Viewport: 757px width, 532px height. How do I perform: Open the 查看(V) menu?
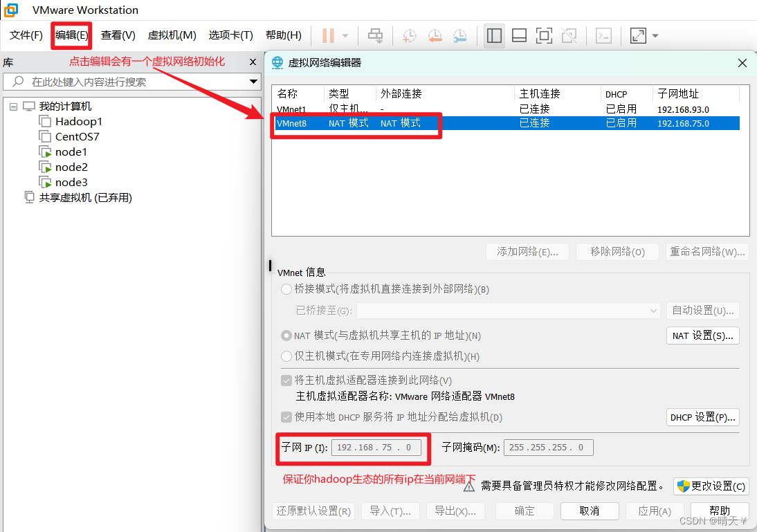118,35
